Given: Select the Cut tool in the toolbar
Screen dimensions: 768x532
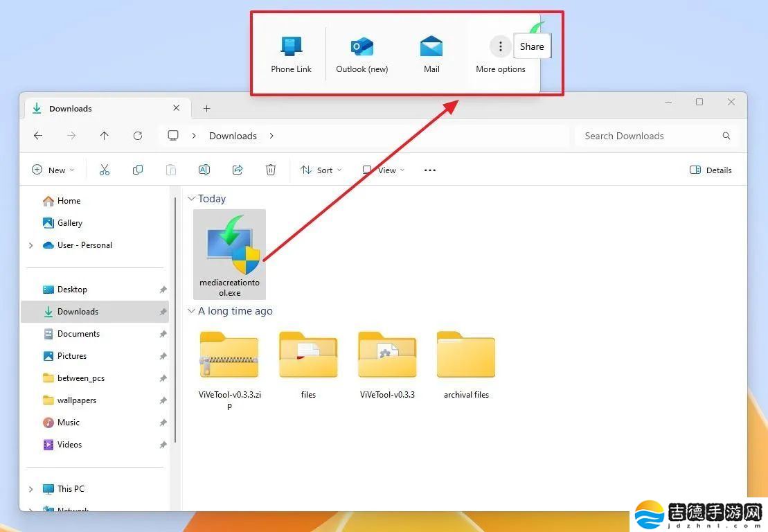Looking at the screenshot, I should 105,169.
